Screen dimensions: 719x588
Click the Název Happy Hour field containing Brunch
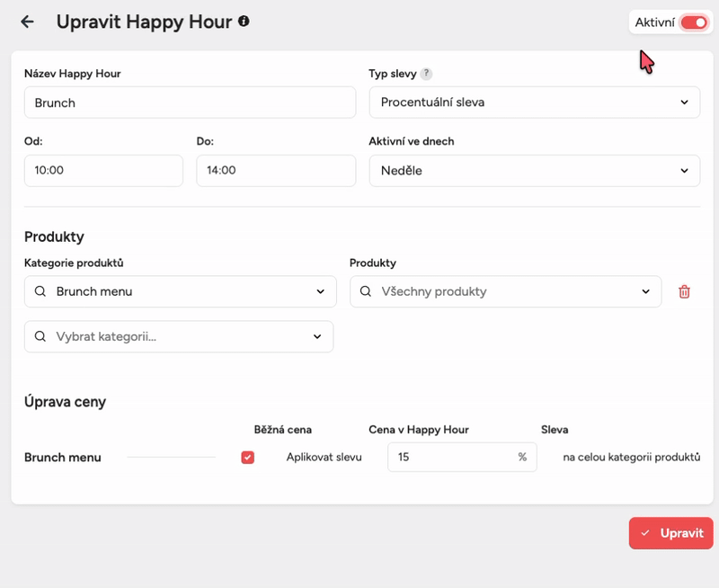[x=190, y=102]
